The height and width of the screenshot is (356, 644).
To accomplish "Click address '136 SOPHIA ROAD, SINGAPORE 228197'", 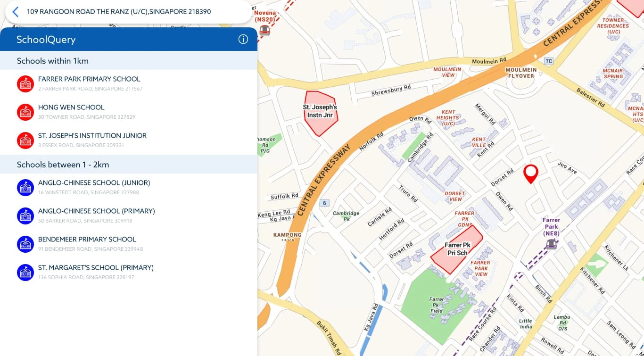I will point(86,277).
